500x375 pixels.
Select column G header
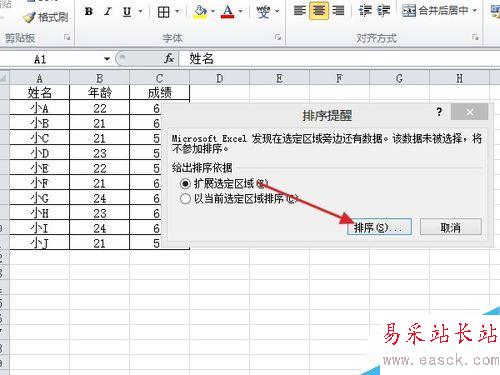(x=399, y=78)
